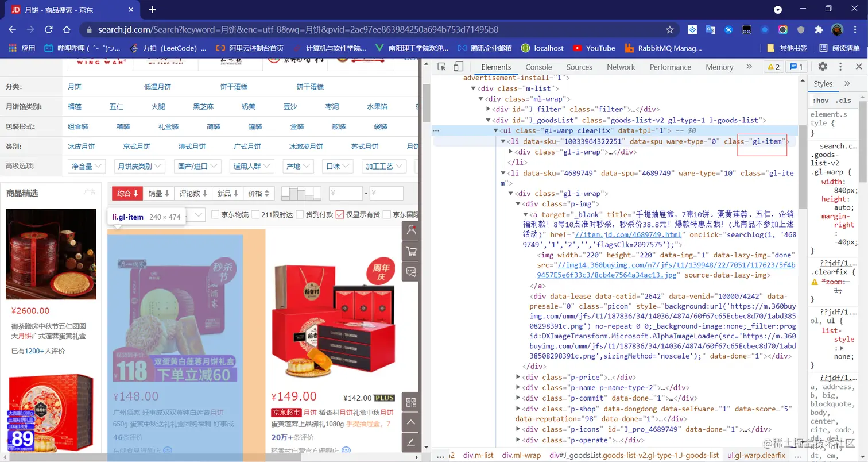
Task: Open the JD sidebar QR code icon
Action: (x=411, y=402)
